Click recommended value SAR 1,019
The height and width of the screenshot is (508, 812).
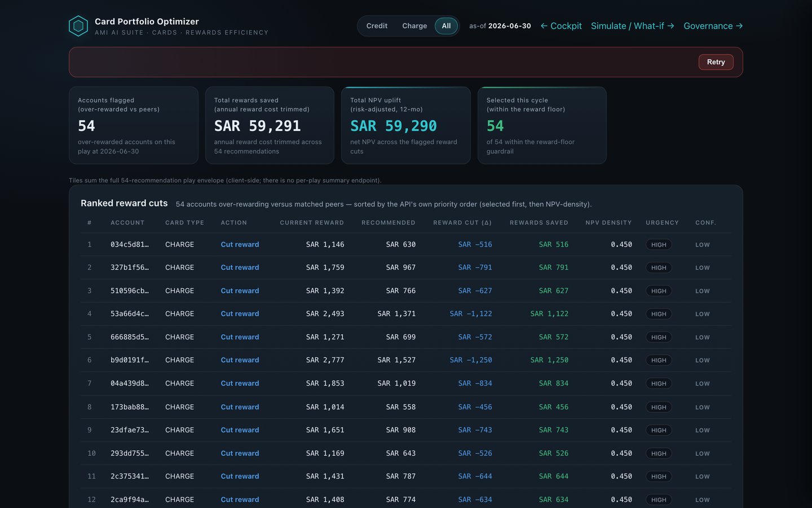point(396,383)
